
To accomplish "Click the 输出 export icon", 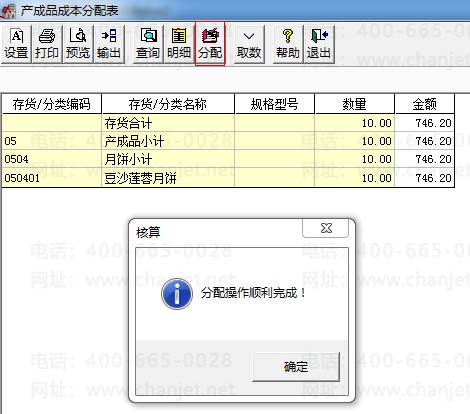I will point(109,44).
